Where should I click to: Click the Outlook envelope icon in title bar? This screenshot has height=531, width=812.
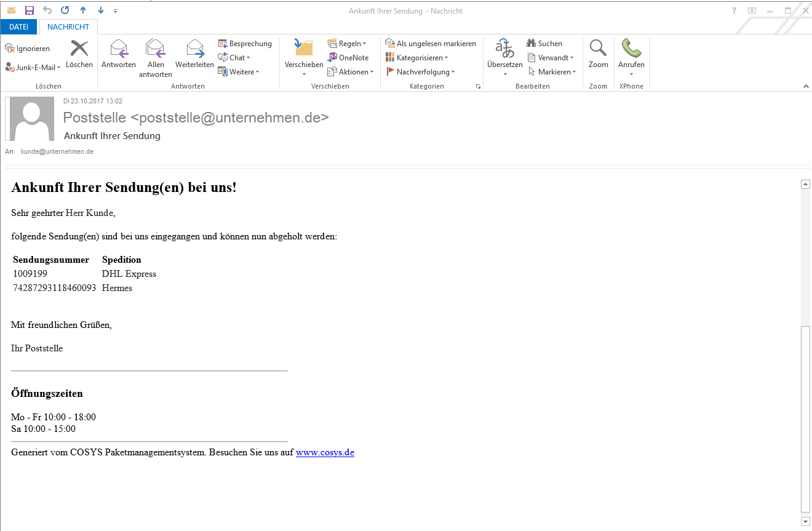pyautogui.click(x=11, y=10)
